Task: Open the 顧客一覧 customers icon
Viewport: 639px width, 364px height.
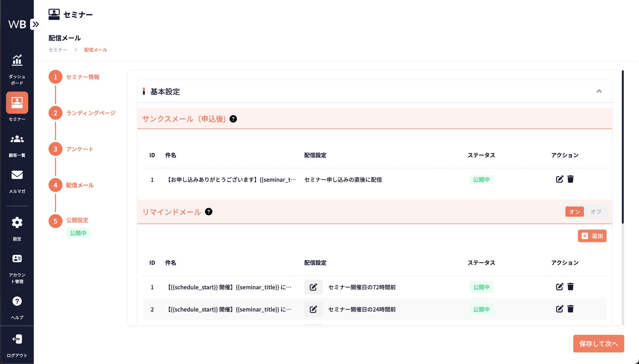Action: coord(17,139)
